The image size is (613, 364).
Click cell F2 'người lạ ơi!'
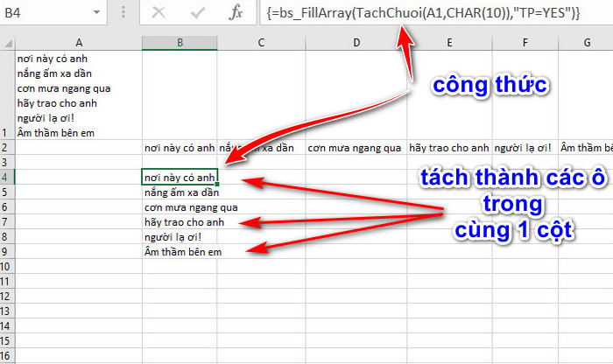click(525, 147)
